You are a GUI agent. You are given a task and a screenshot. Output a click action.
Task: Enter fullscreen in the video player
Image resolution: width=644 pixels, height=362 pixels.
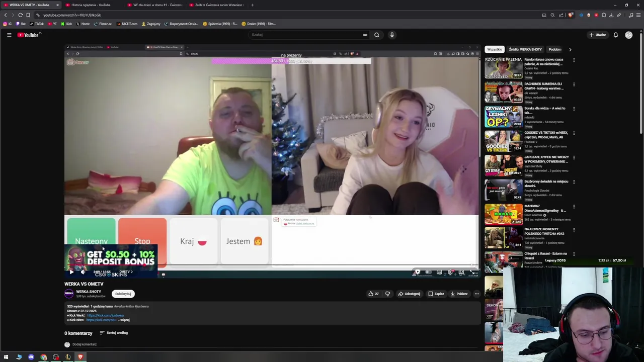(x=473, y=272)
